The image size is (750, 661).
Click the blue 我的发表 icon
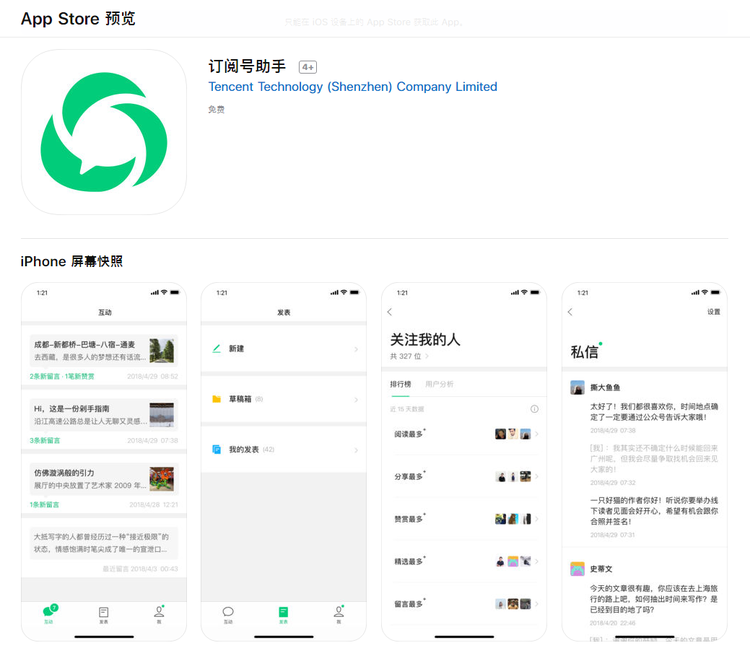coord(216,450)
